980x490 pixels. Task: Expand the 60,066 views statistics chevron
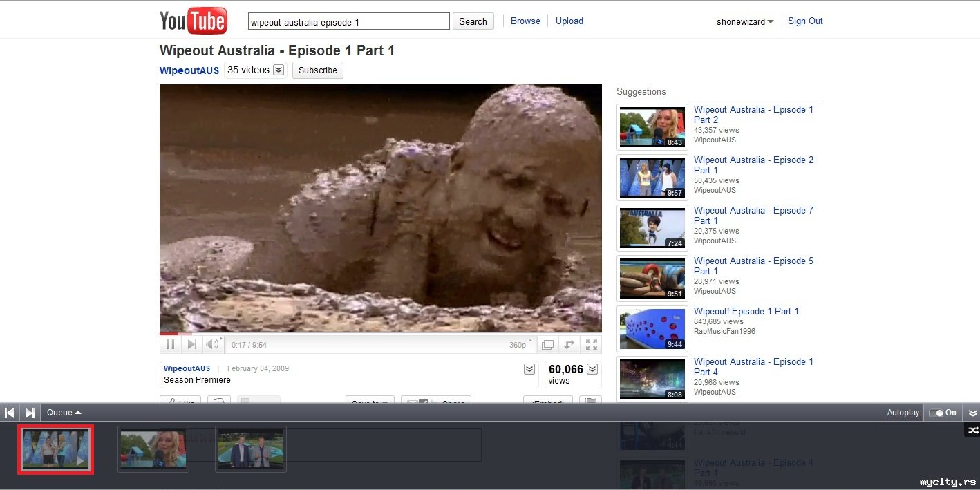pos(592,369)
